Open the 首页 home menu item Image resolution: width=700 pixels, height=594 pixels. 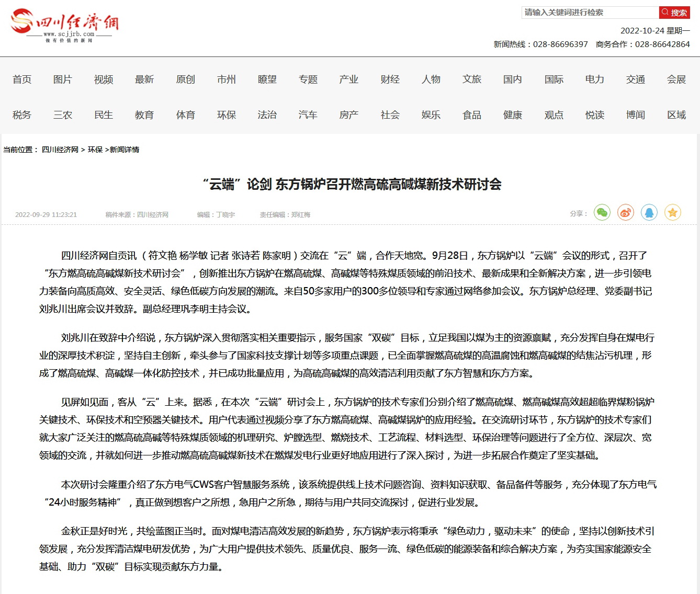coord(22,79)
